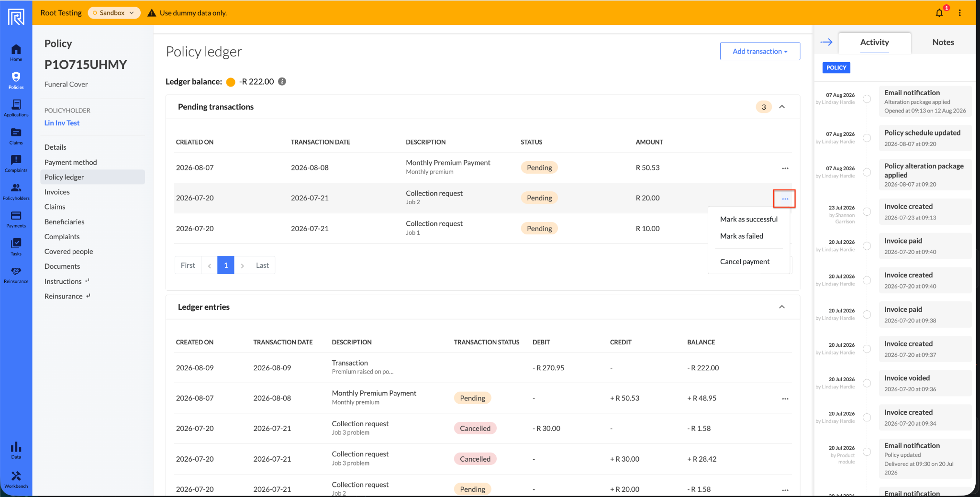980x497 pixels.
Task: Open the Tasks sidebar icon
Action: coord(16,247)
